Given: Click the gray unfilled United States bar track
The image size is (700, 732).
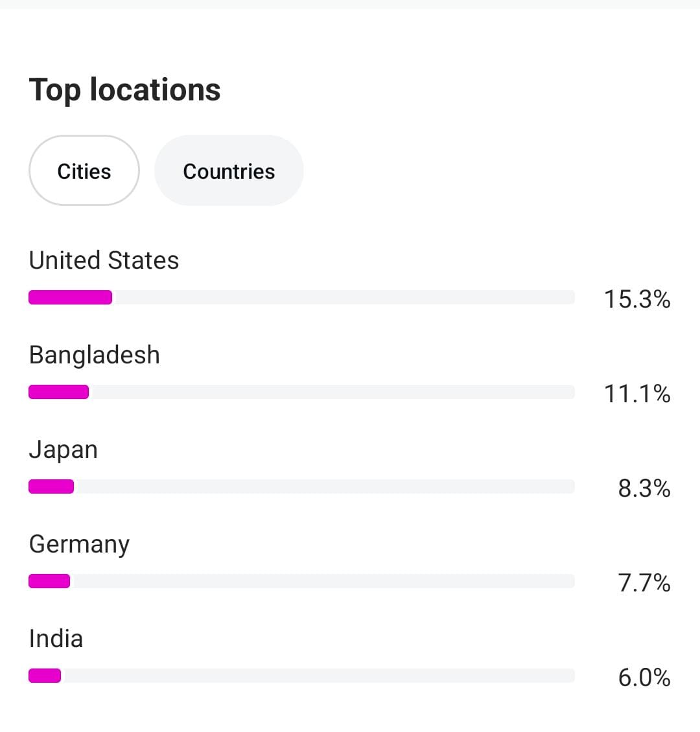Looking at the screenshot, I should [344, 297].
